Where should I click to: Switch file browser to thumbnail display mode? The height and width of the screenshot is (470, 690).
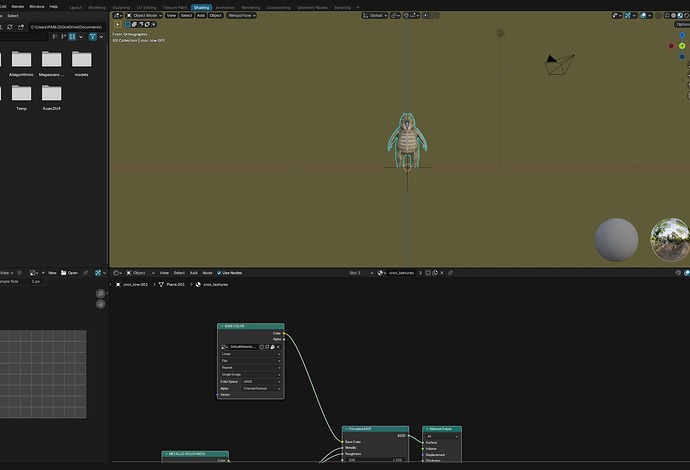pos(72,37)
